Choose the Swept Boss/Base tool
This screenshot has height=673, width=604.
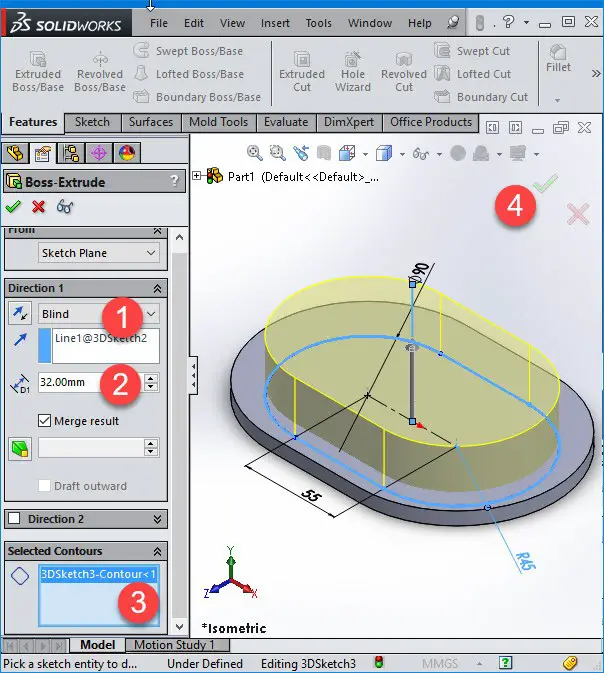click(x=188, y=51)
